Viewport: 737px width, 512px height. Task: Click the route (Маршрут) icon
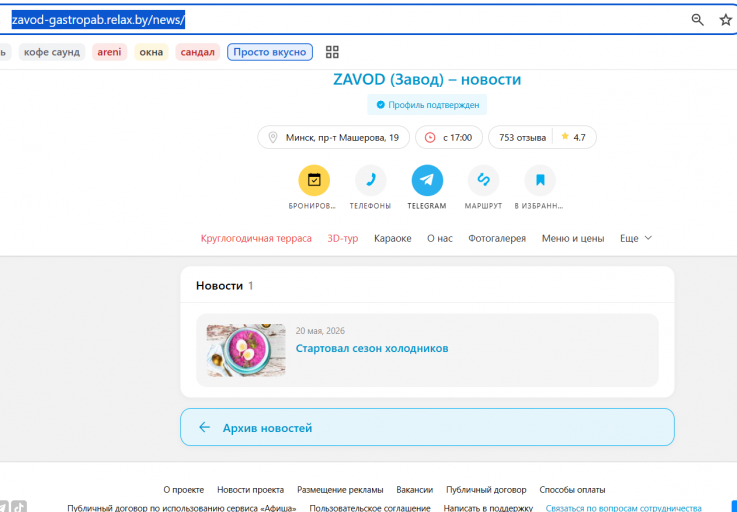click(483, 180)
